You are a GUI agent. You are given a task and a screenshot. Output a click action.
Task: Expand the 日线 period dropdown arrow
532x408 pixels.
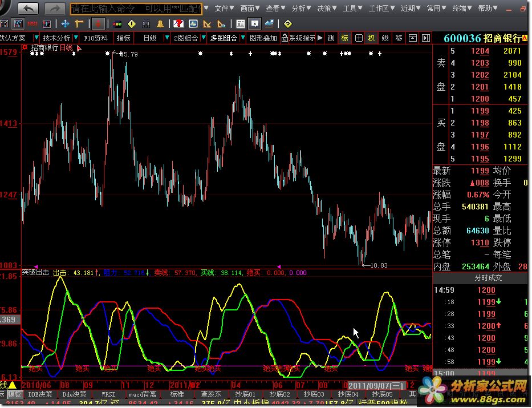point(166,38)
